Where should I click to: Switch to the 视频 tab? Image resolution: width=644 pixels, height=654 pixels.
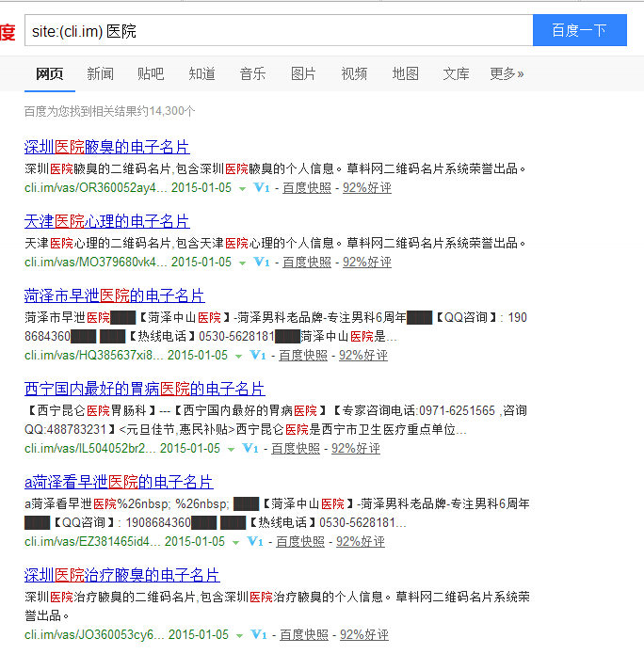(354, 73)
